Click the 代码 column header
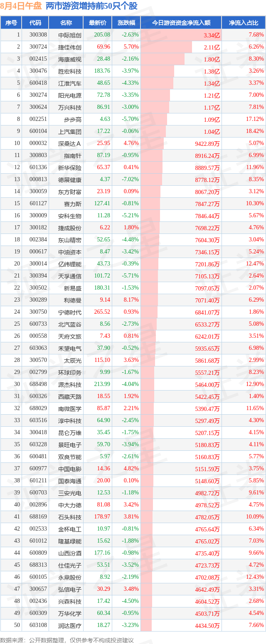This screenshot has height=644, width=266. point(35,23)
